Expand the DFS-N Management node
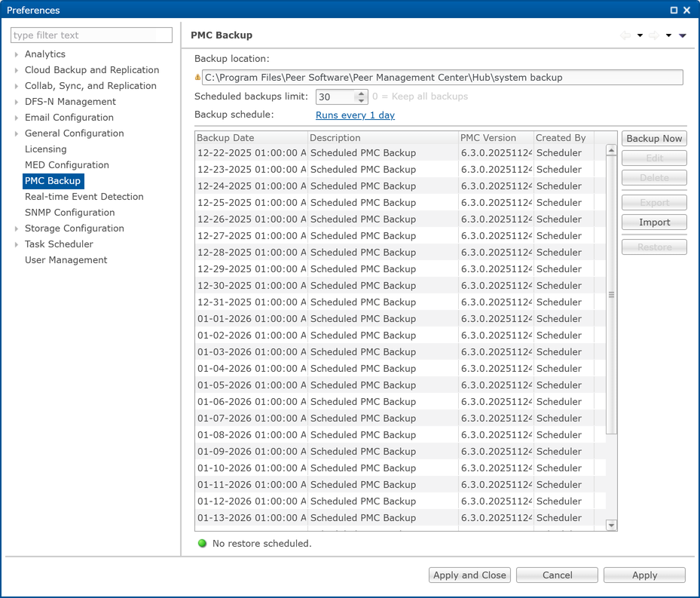Image resolution: width=700 pixels, height=598 pixels. 16,102
